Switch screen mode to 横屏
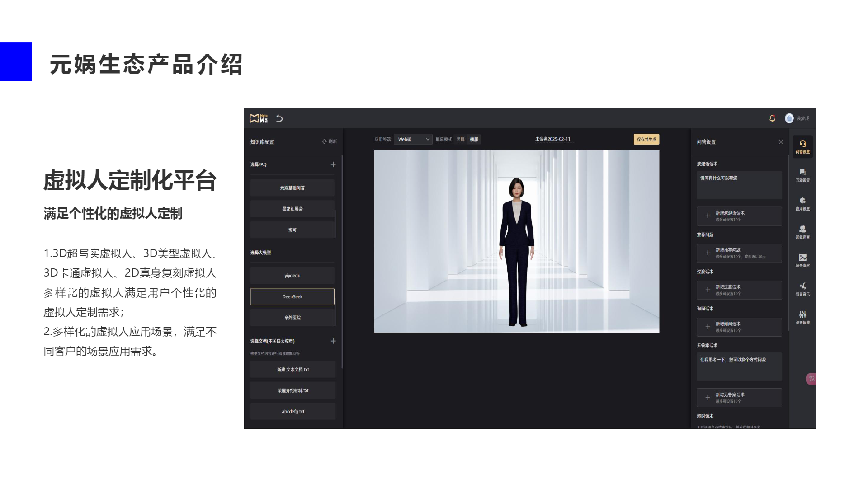 [x=474, y=139]
